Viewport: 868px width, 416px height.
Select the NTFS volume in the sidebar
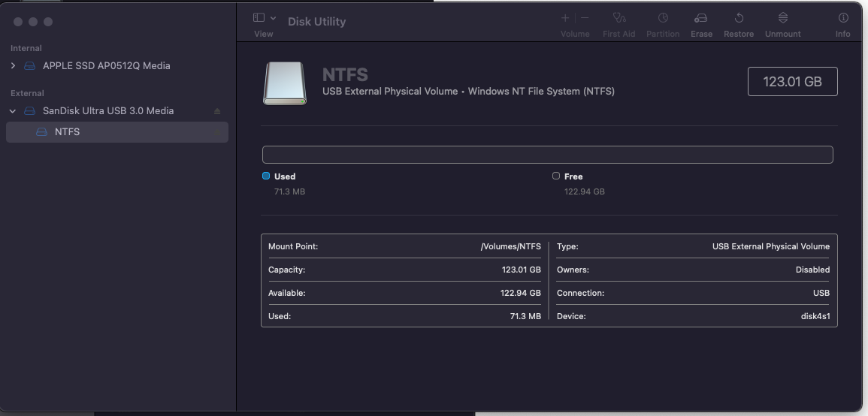(116, 132)
